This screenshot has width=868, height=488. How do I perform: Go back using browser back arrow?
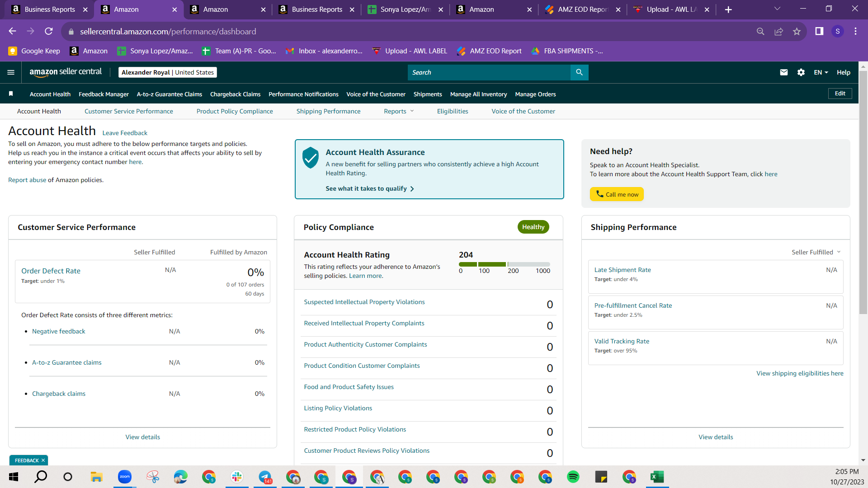12,31
